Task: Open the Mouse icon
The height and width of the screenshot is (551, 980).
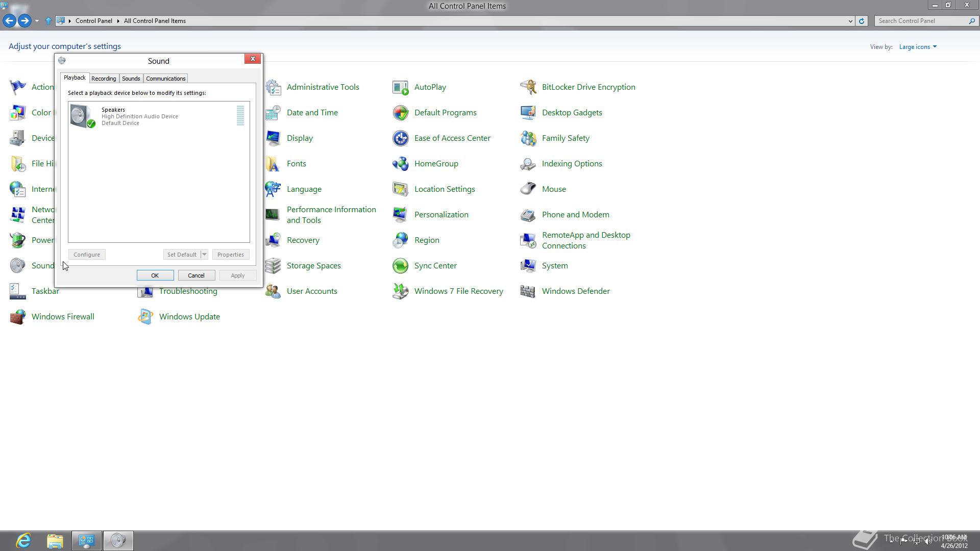Action: pos(528,189)
